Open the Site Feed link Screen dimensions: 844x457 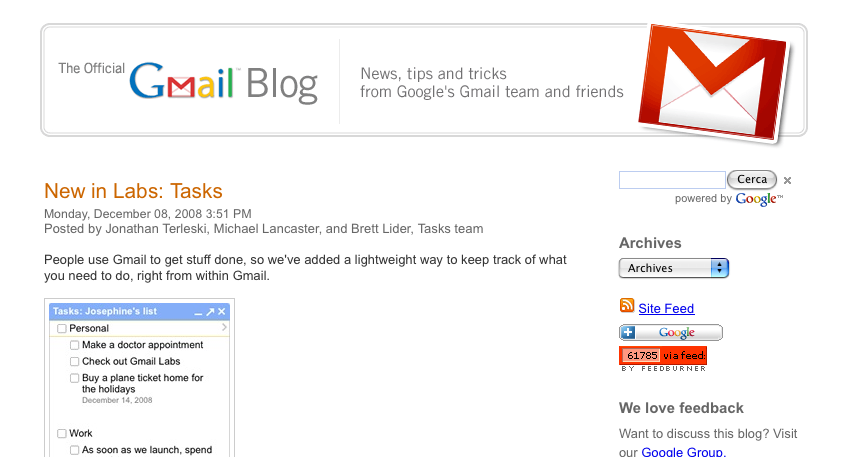(x=666, y=308)
